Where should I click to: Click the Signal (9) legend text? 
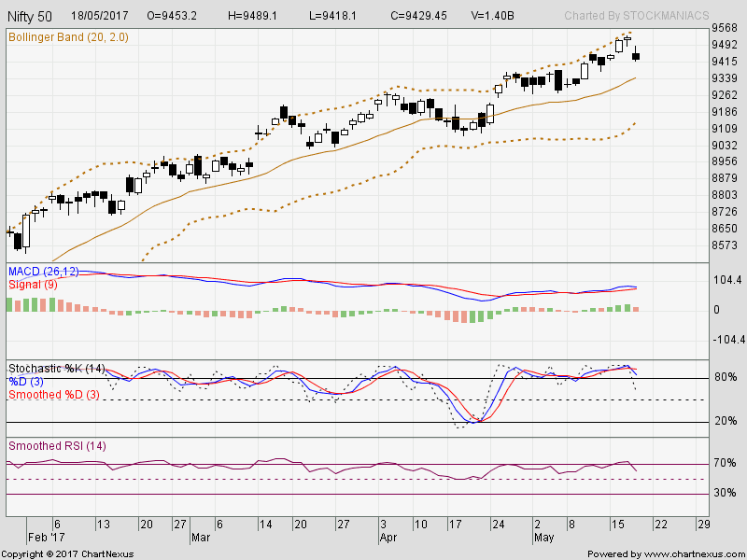[x=33, y=285]
